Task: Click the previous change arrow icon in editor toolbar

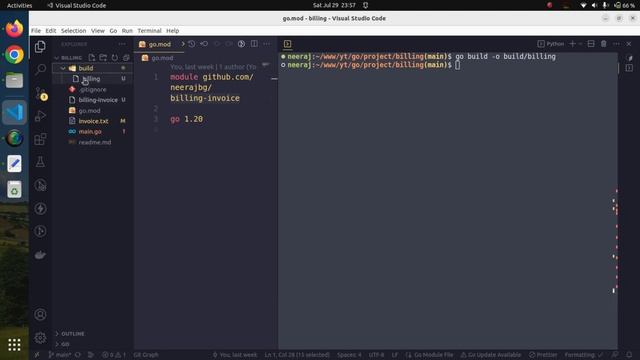Action: (x=204, y=44)
